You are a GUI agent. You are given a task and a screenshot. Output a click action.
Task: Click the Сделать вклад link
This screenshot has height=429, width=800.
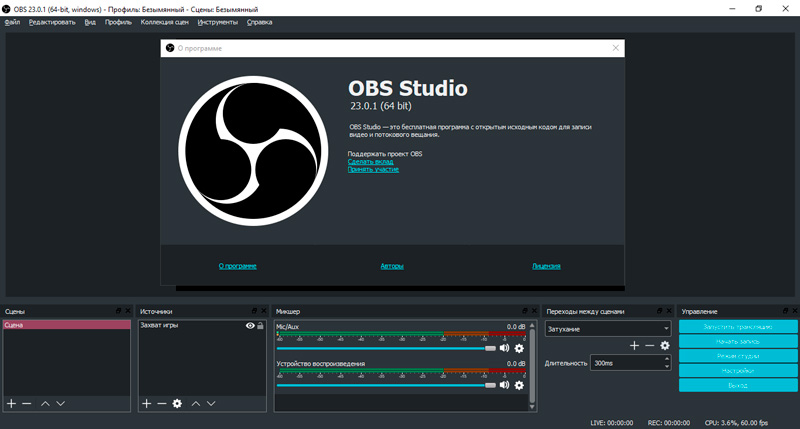pos(370,162)
